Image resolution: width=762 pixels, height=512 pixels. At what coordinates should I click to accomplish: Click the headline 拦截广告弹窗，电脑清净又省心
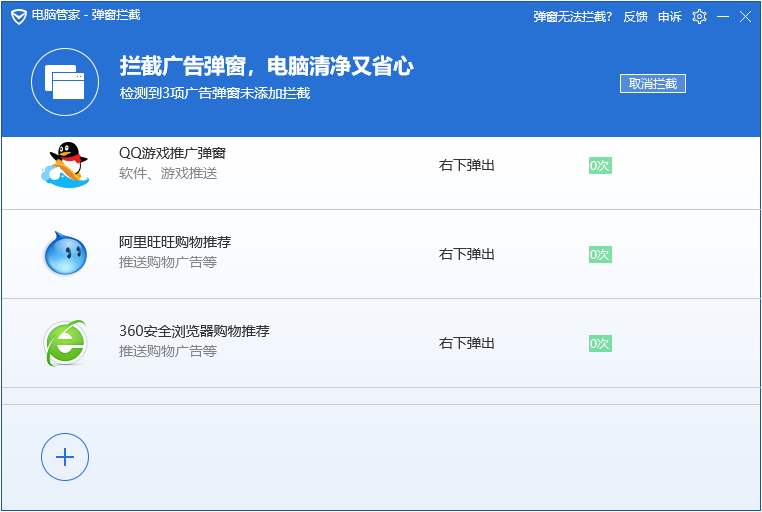[266, 66]
